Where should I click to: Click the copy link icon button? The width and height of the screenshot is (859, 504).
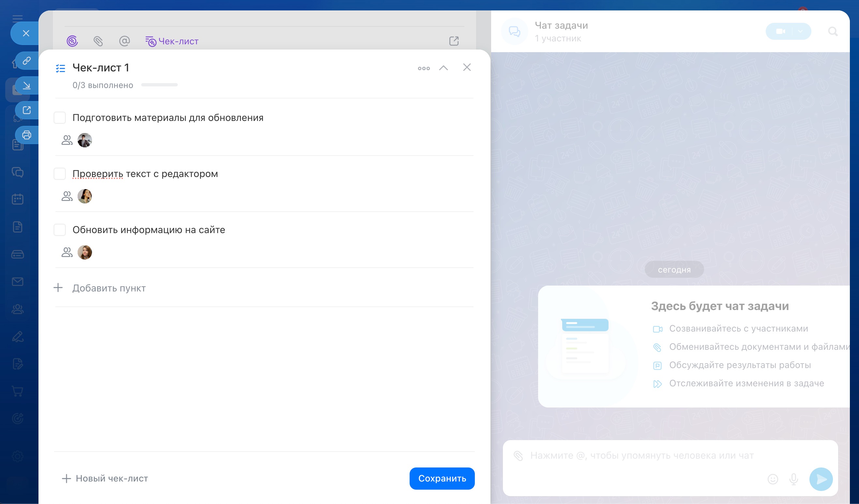click(27, 61)
